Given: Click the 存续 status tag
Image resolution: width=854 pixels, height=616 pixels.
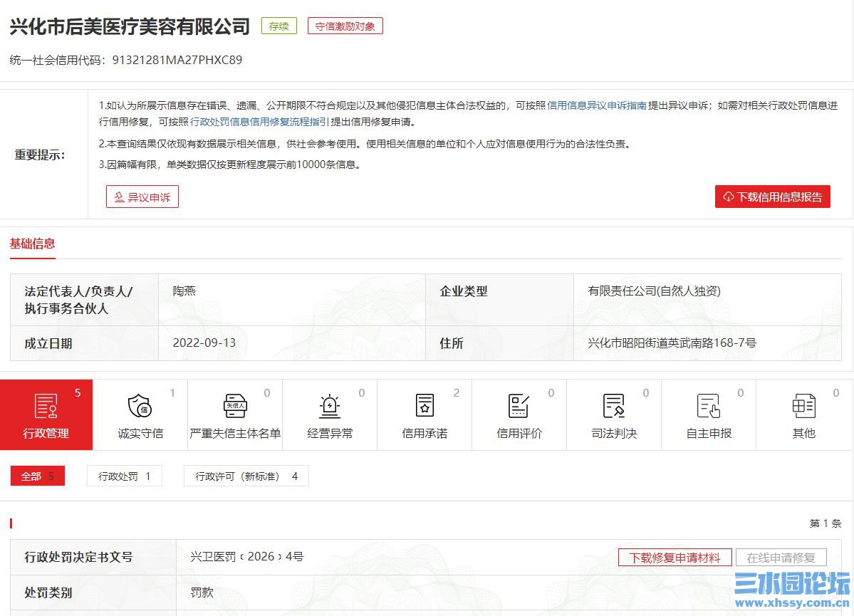Looking at the screenshot, I should point(279,26).
